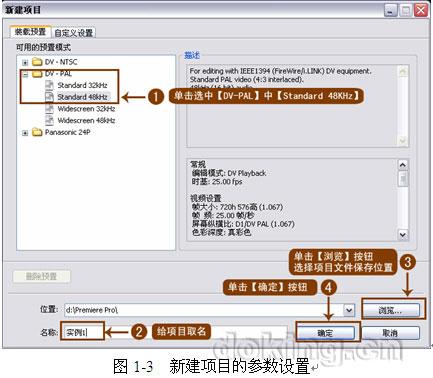Collapse the DV - PAL folder

coord(25,74)
